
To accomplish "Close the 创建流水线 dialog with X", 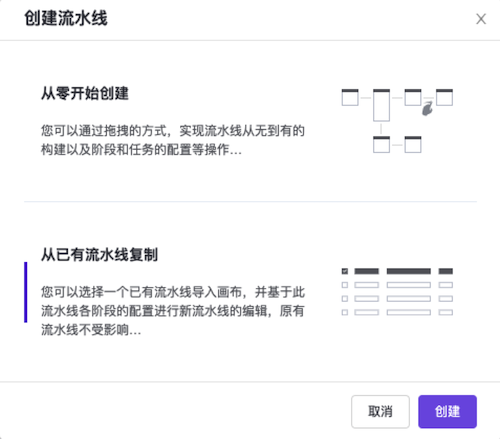I will click(x=481, y=19).
